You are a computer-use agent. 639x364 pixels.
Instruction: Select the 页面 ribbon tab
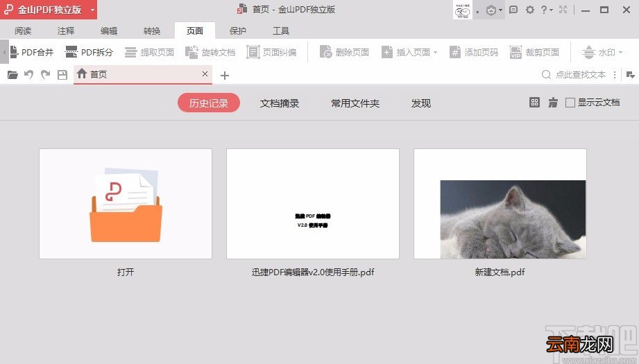tap(195, 31)
